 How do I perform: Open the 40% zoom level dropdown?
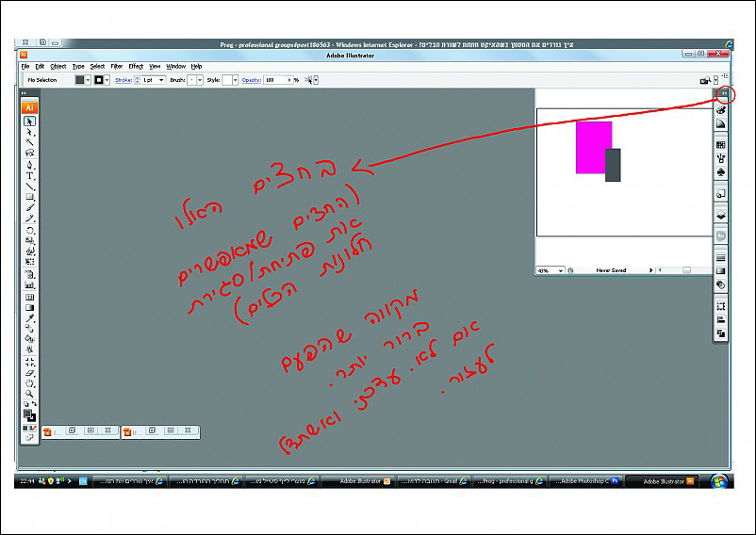(561, 270)
